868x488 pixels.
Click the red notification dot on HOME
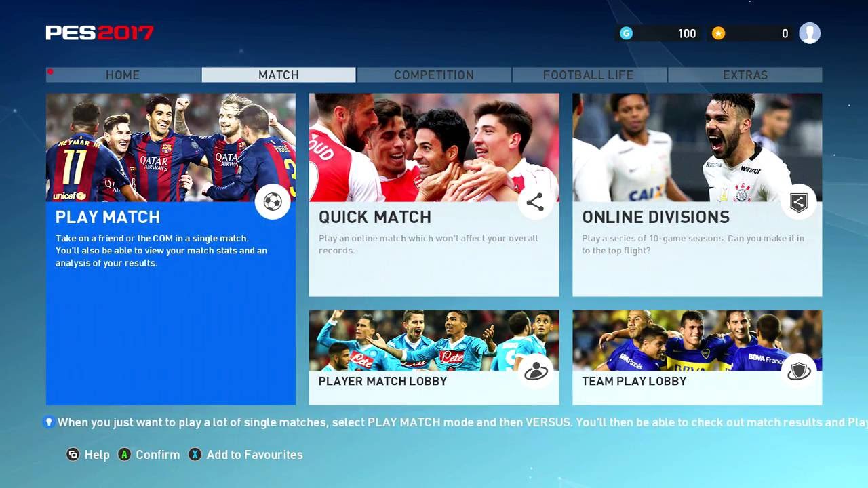[x=50, y=71]
